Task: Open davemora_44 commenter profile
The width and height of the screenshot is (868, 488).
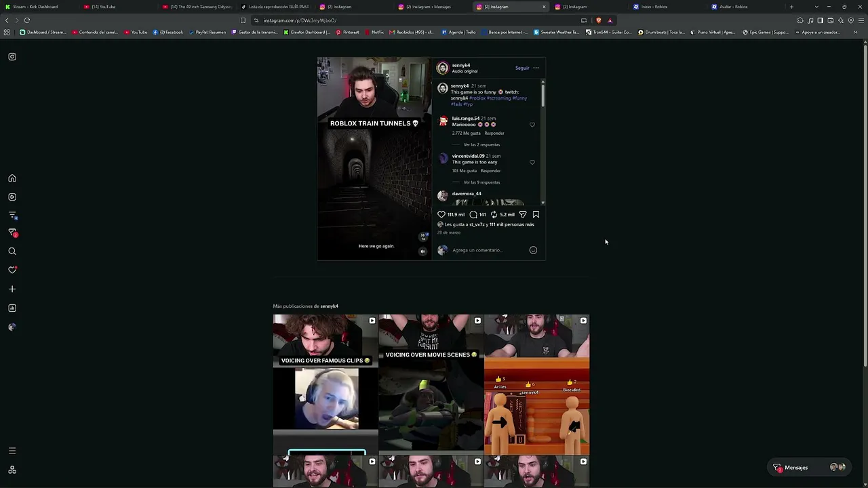Action: [467, 194]
